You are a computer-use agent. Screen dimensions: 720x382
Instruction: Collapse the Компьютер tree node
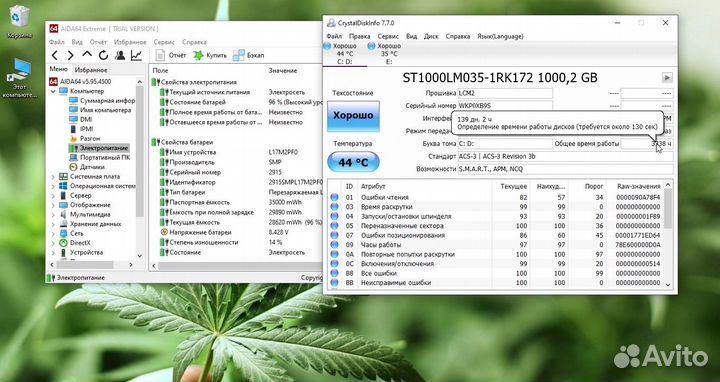click(x=53, y=91)
